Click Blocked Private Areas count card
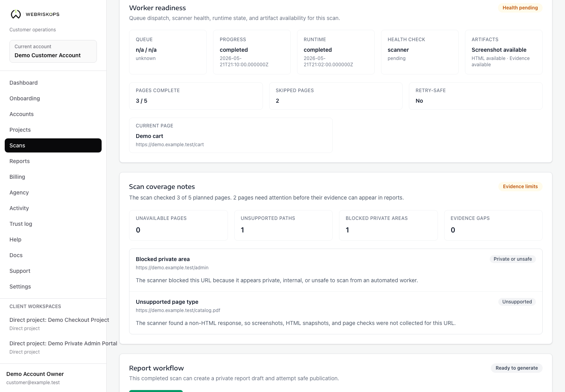The height and width of the screenshot is (392, 565). pos(388,225)
